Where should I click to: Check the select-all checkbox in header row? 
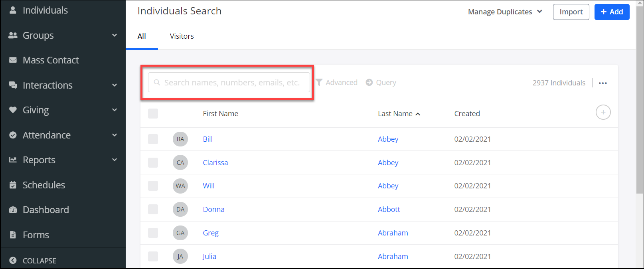pyautogui.click(x=153, y=114)
